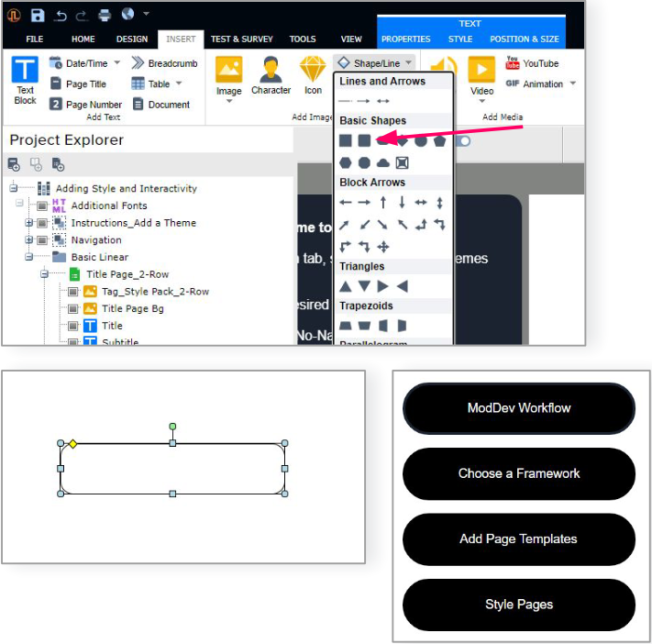
Task: Select the rounded rectangle basic shape
Action: [x=364, y=140]
